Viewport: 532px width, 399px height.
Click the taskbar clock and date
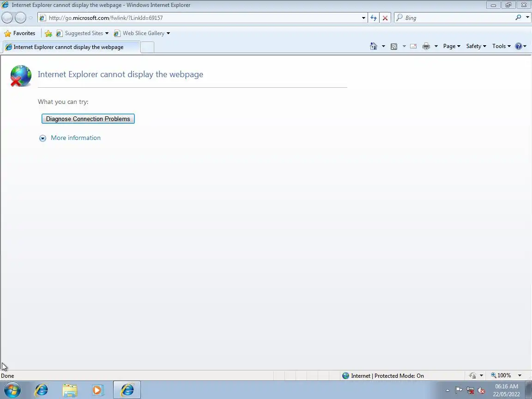click(x=506, y=390)
